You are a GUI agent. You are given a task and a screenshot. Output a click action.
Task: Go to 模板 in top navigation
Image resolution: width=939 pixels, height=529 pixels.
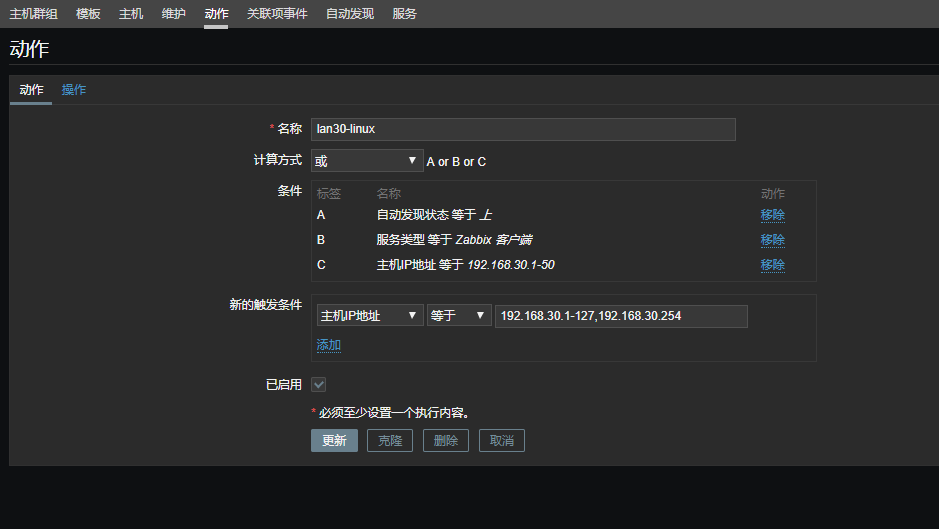click(88, 14)
